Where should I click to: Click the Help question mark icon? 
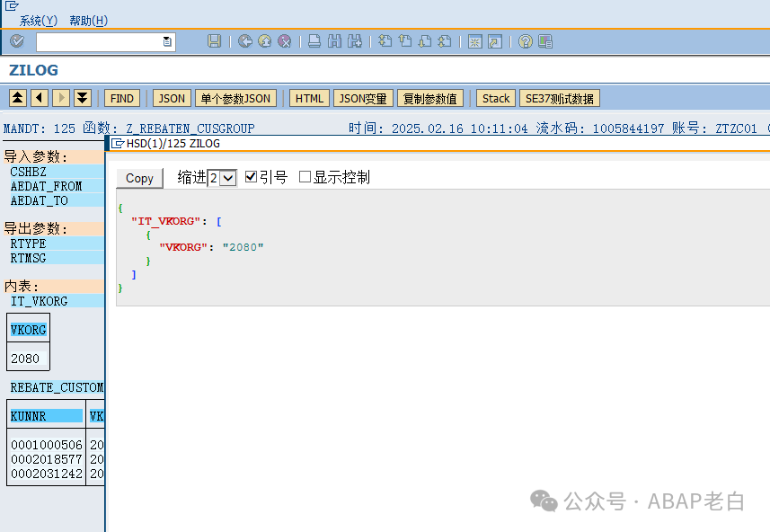pos(525,41)
